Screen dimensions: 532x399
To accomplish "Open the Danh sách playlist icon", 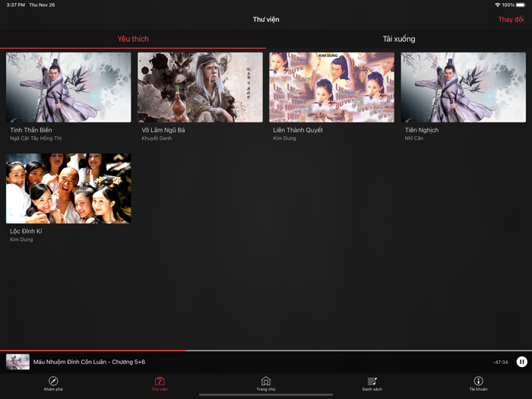I will click(372, 381).
